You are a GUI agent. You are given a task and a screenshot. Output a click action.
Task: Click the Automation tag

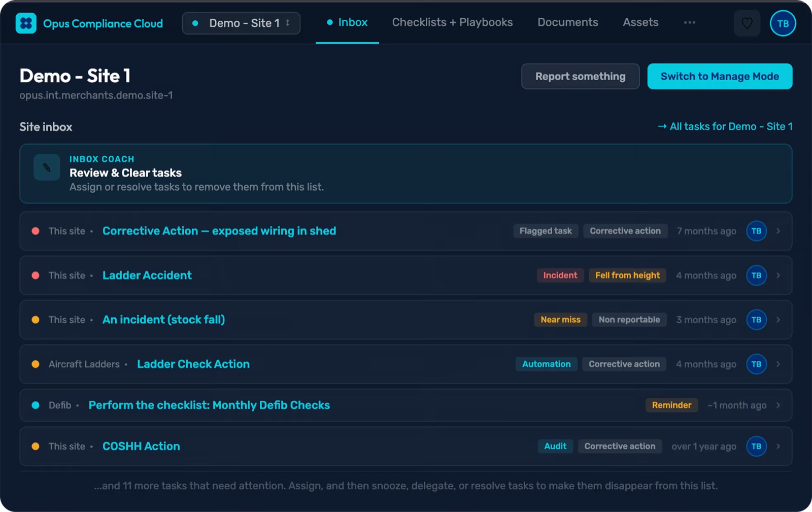click(x=547, y=364)
